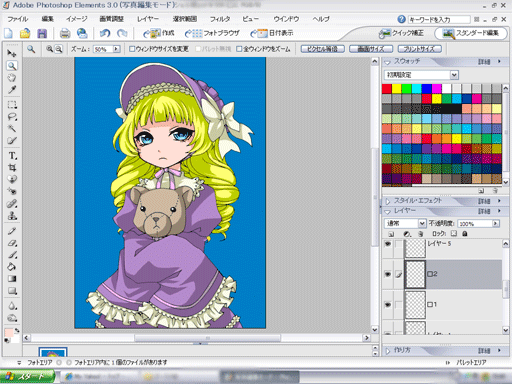512x384 pixels.
Task: Open the layer blend mode 通常 dropdown
Action: 422,223
